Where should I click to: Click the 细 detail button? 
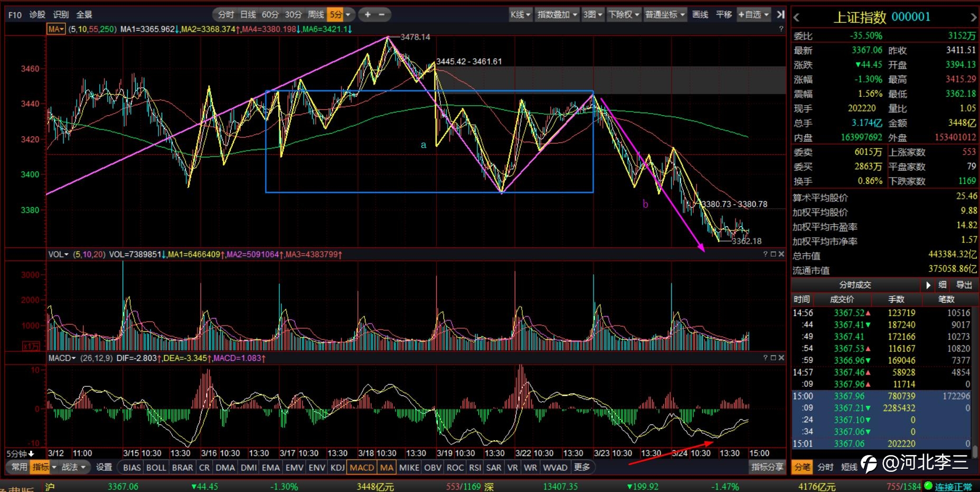[x=943, y=285]
